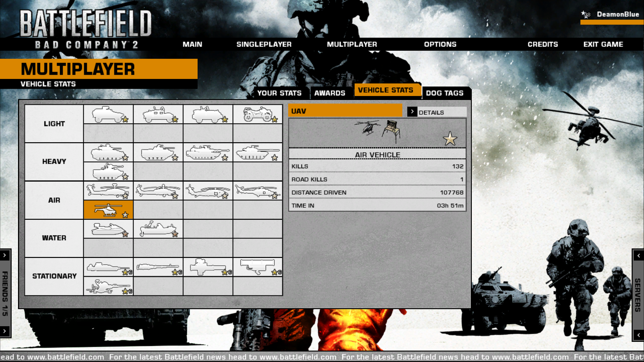The height and width of the screenshot is (362, 644).
Task: Select the third light jeep vehicle icon
Action: (208, 115)
